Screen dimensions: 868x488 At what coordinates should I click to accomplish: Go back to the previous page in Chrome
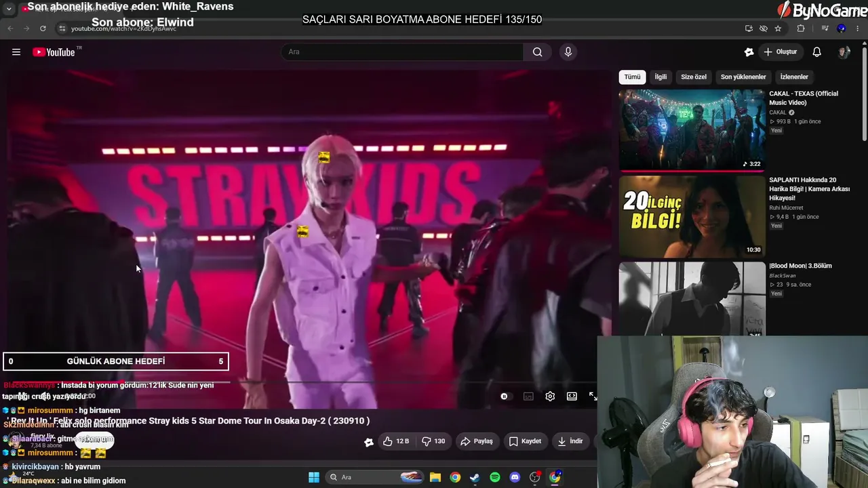(x=10, y=28)
